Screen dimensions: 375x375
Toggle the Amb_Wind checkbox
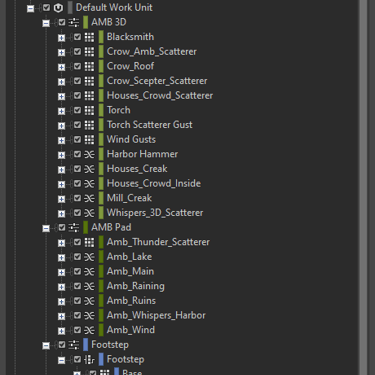tap(77, 330)
